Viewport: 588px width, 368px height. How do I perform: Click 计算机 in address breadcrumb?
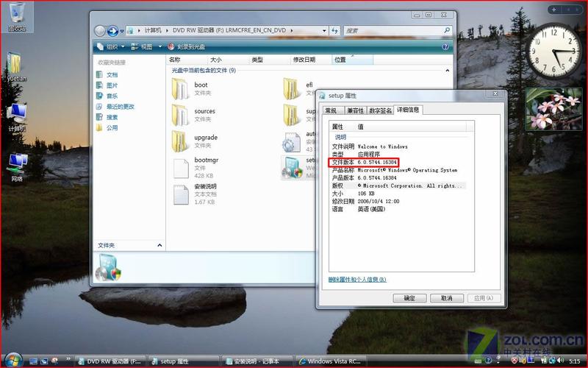pos(153,30)
